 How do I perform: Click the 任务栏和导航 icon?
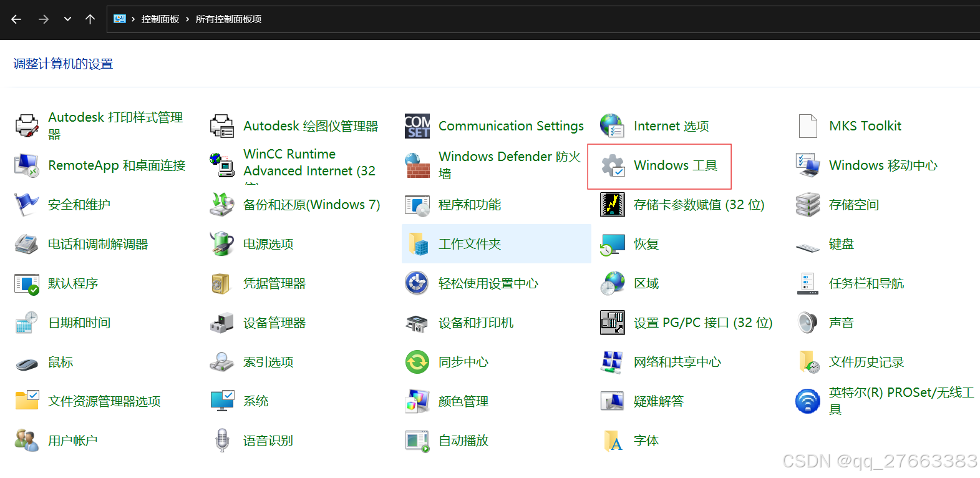pos(808,283)
